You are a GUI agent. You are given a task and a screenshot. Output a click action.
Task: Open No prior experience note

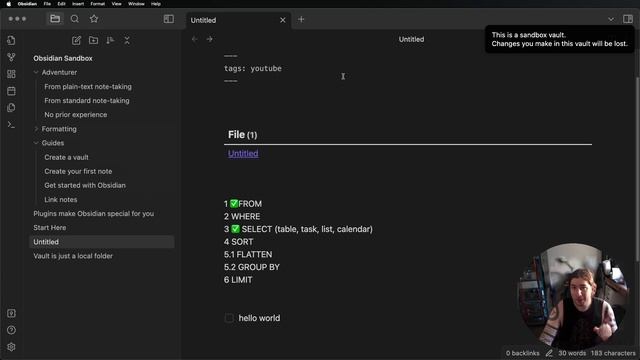[x=76, y=115]
